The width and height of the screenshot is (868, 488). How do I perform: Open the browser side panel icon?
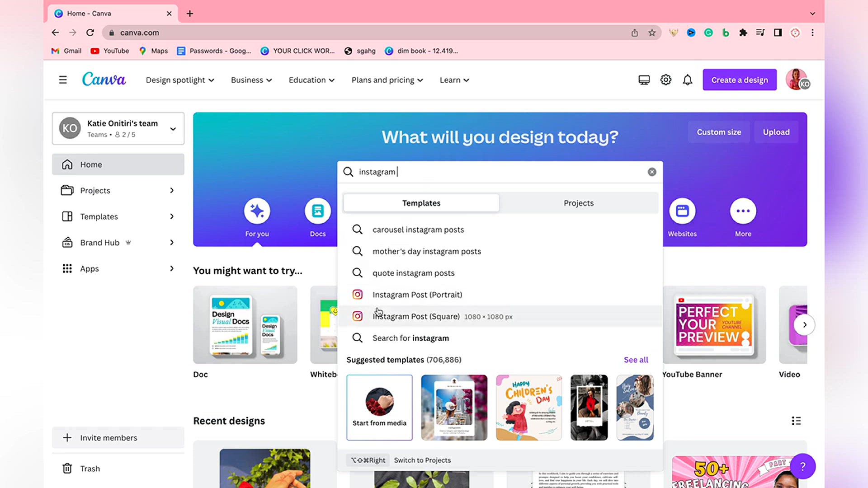pos(778,33)
